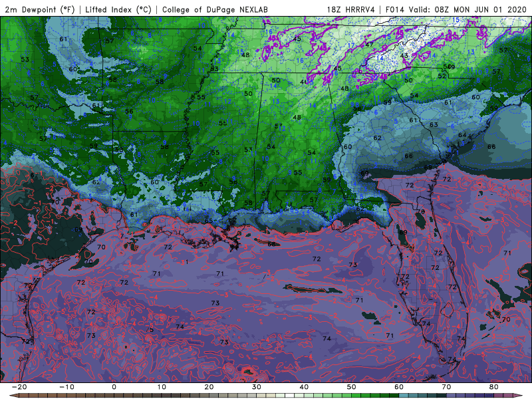Click the '-10' color scale label

click(x=66, y=387)
